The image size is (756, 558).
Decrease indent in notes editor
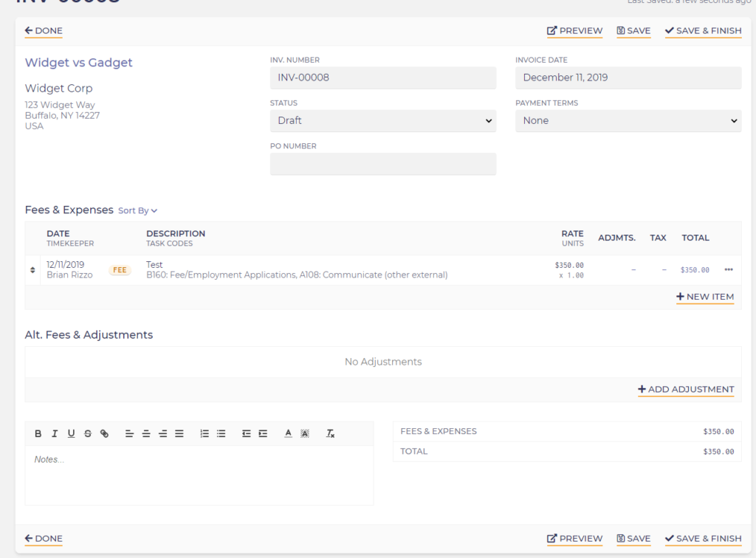tap(247, 434)
